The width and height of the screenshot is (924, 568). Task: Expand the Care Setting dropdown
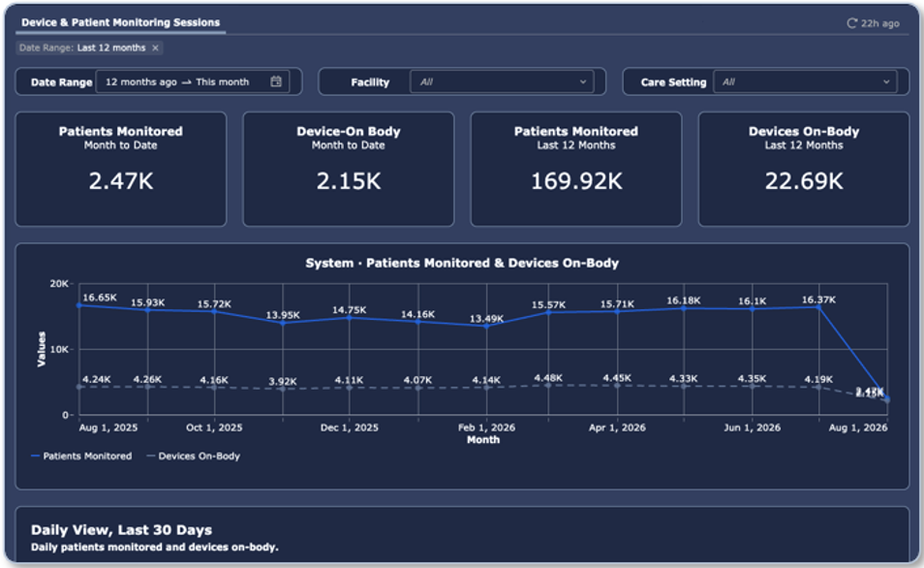[x=805, y=82]
